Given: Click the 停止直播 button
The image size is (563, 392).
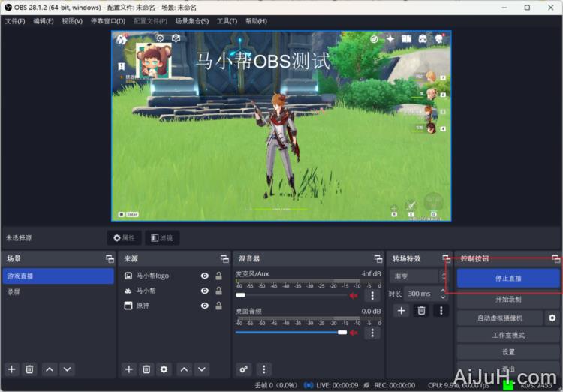Looking at the screenshot, I should pyautogui.click(x=508, y=279).
